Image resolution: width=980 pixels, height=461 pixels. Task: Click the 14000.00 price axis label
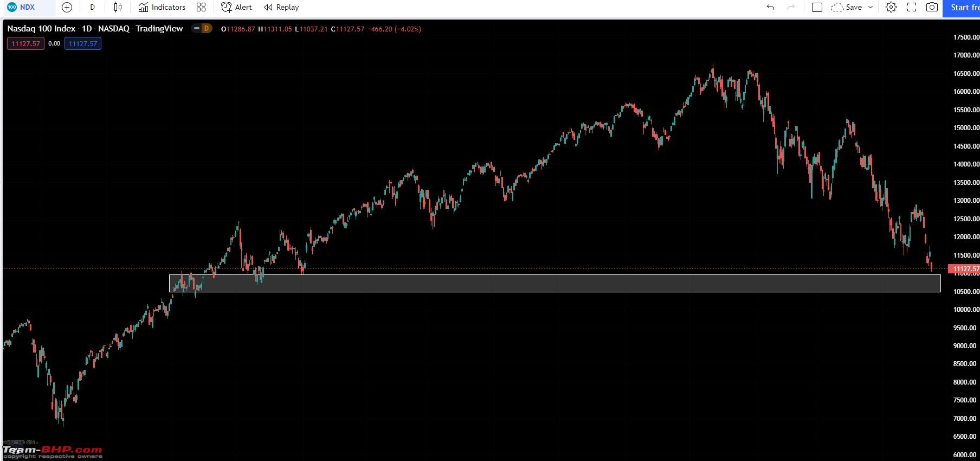pos(966,164)
